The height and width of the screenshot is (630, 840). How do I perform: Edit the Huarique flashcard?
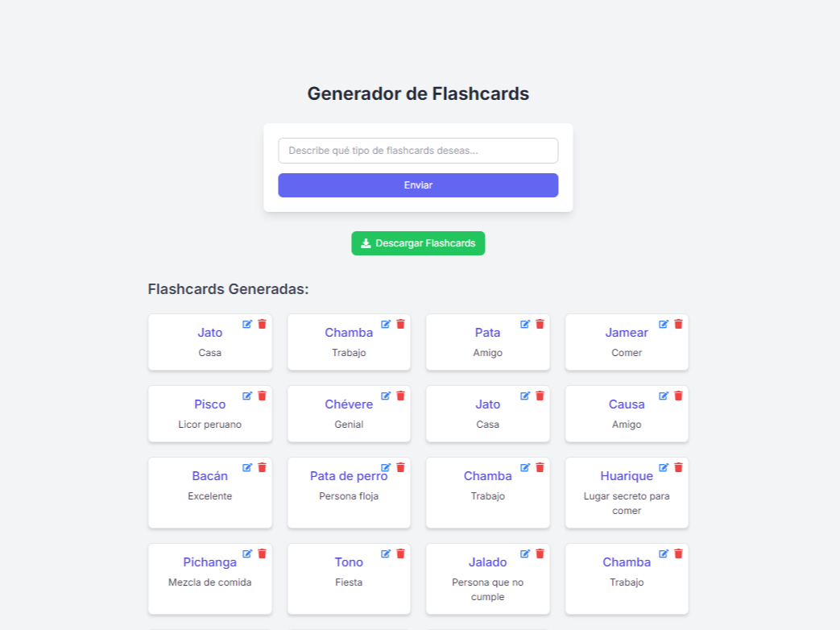point(664,467)
